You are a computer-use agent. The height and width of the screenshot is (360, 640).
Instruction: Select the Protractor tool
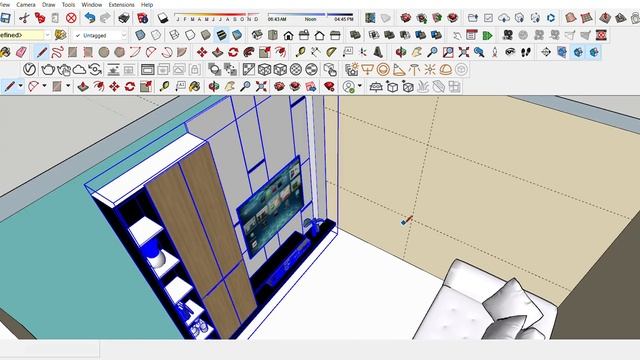[x=331, y=52]
